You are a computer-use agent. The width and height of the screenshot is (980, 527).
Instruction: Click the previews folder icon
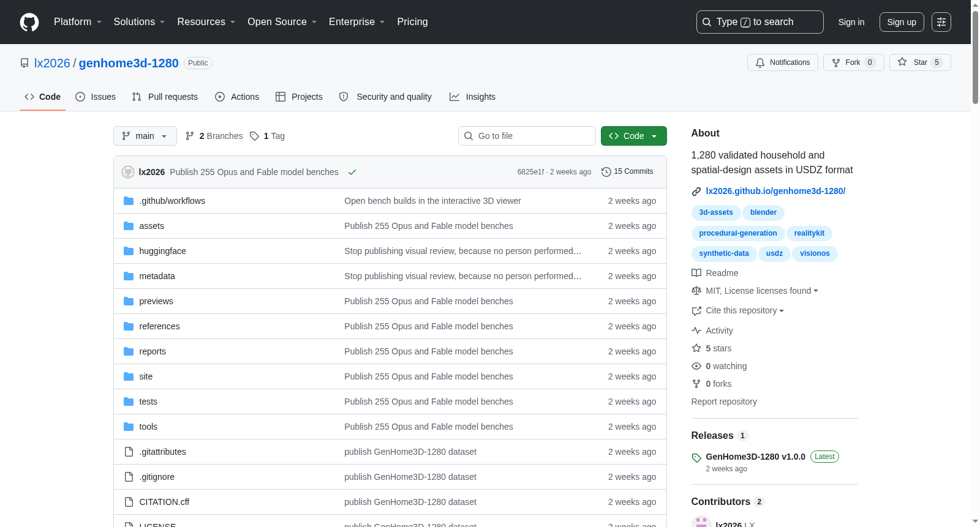pyautogui.click(x=129, y=301)
